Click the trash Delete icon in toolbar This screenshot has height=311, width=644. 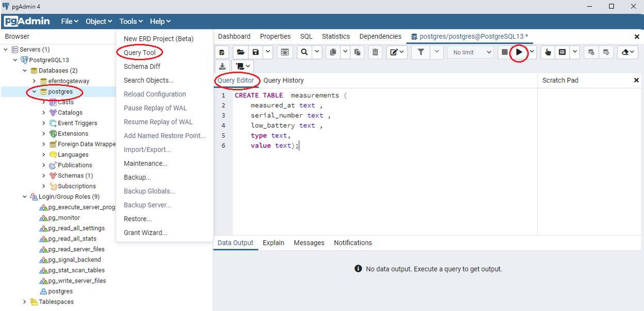[375, 52]
